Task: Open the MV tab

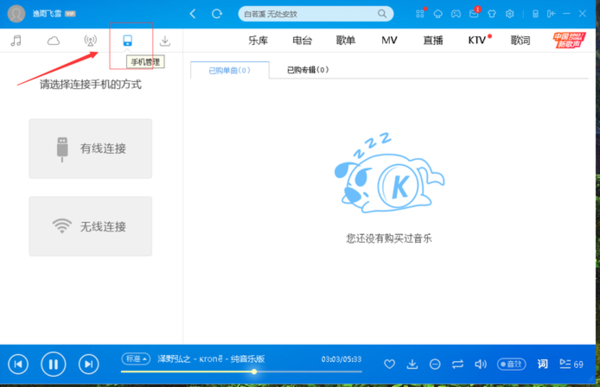Action: click(389, 40)
